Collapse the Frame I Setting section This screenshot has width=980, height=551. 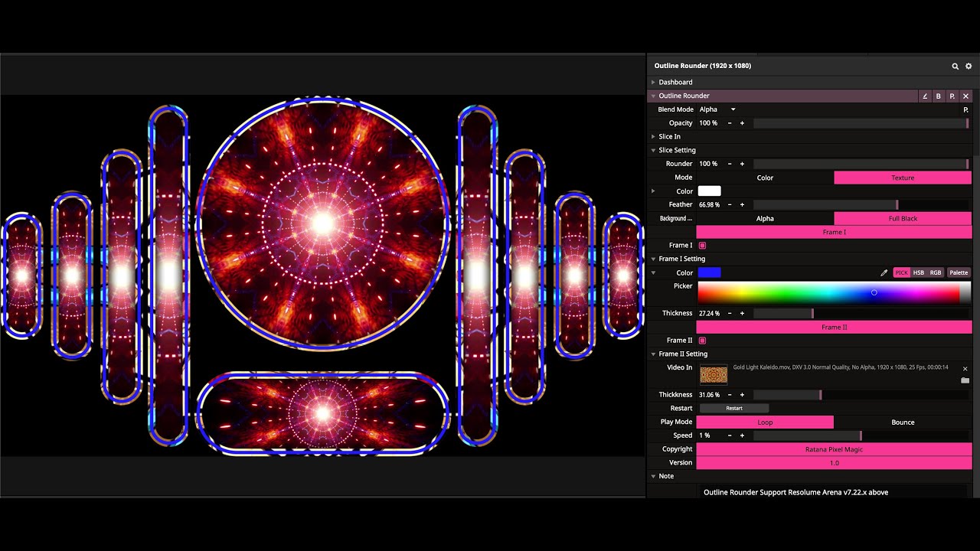[x=653, y=259]
